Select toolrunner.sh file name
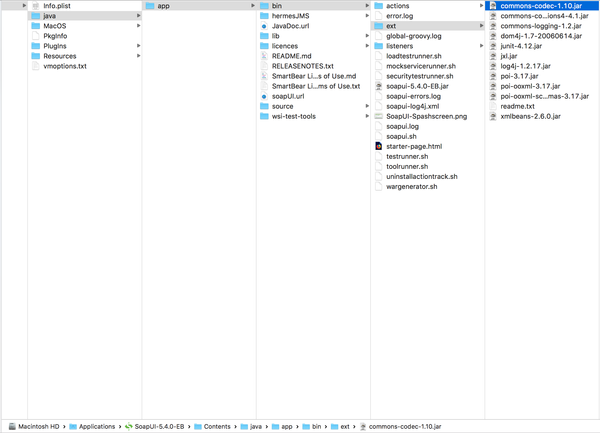Image resolution: width=600 pixels, height=433 pixels. tap(407, 166)
